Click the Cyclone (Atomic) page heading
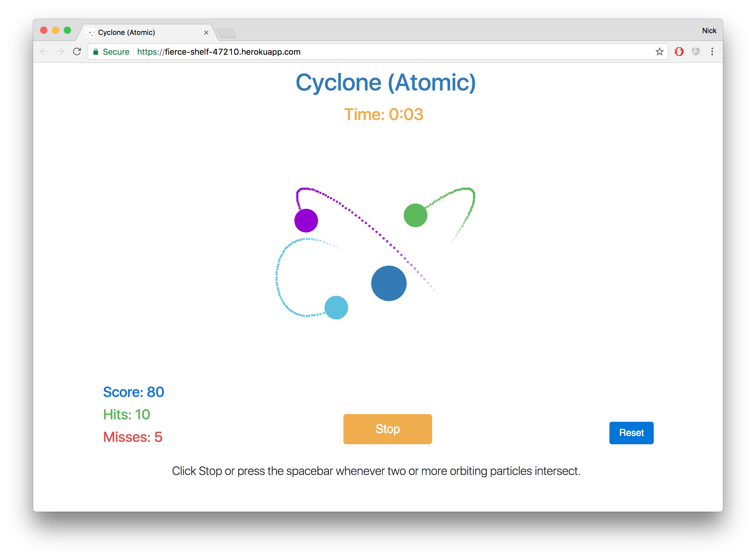756x559 pixels. (386, 83)
